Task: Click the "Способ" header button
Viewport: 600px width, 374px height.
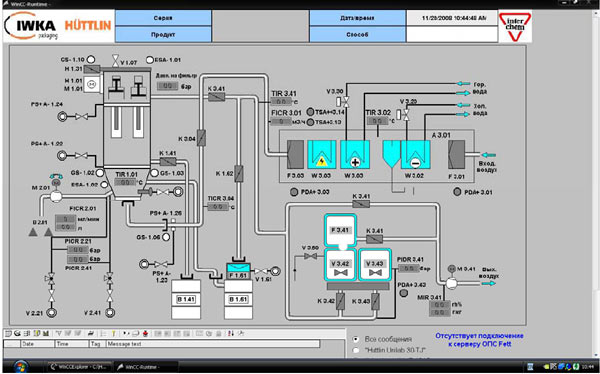Action: pyautogui.click(x=357, y=34)
